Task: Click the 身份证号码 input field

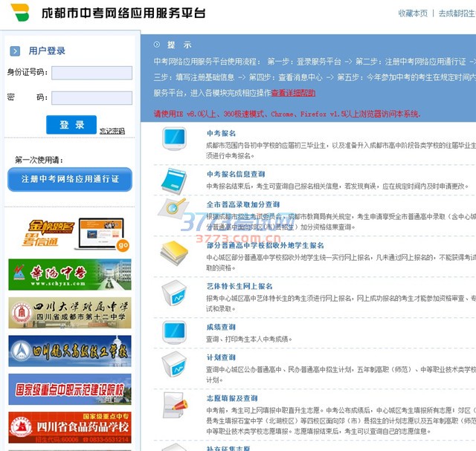Action: tap(91, 73)
